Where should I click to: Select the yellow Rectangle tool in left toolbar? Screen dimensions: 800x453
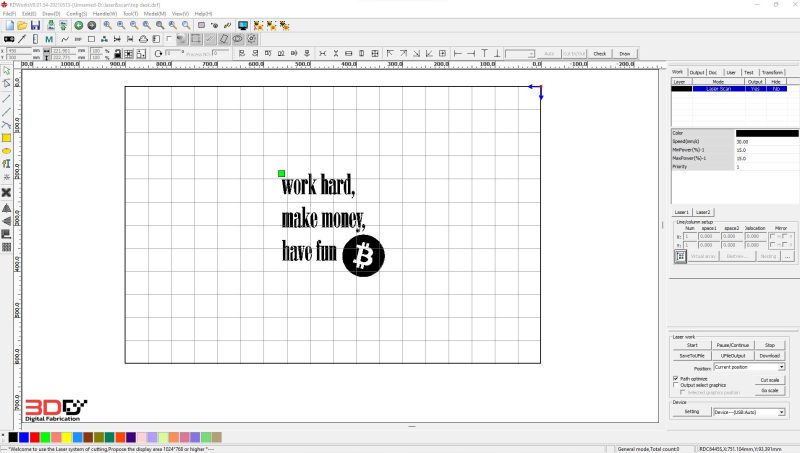6,138
